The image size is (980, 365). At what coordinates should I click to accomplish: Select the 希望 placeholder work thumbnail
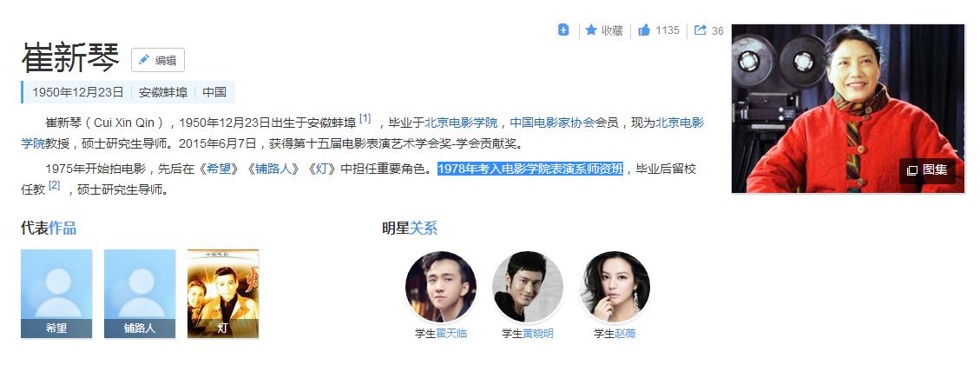56,294
